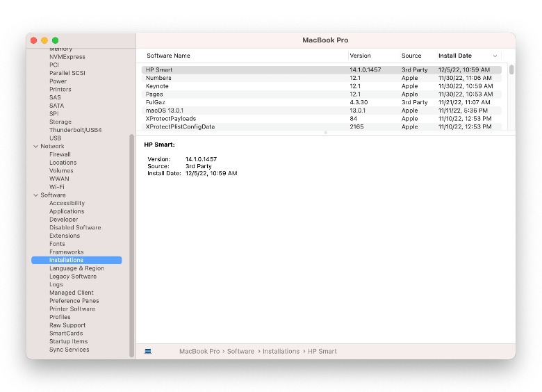Image resolution: width=542 pixels, height=392 pixels.
Task: Sort by Source column header
Action: pos(411,56)
